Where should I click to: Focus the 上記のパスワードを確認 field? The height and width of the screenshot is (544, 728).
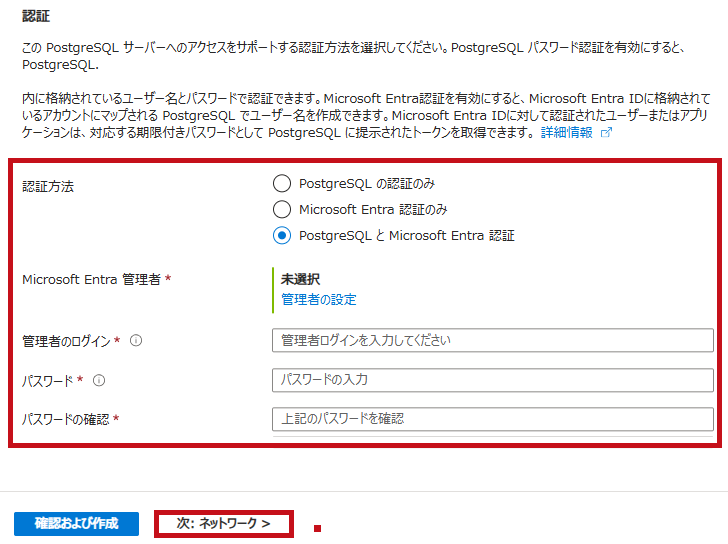[x=493, y=419]
